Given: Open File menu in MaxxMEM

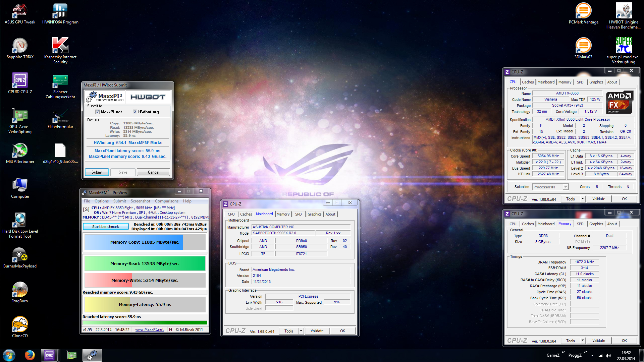Looking at the screenshot, I should pos(87,201).
